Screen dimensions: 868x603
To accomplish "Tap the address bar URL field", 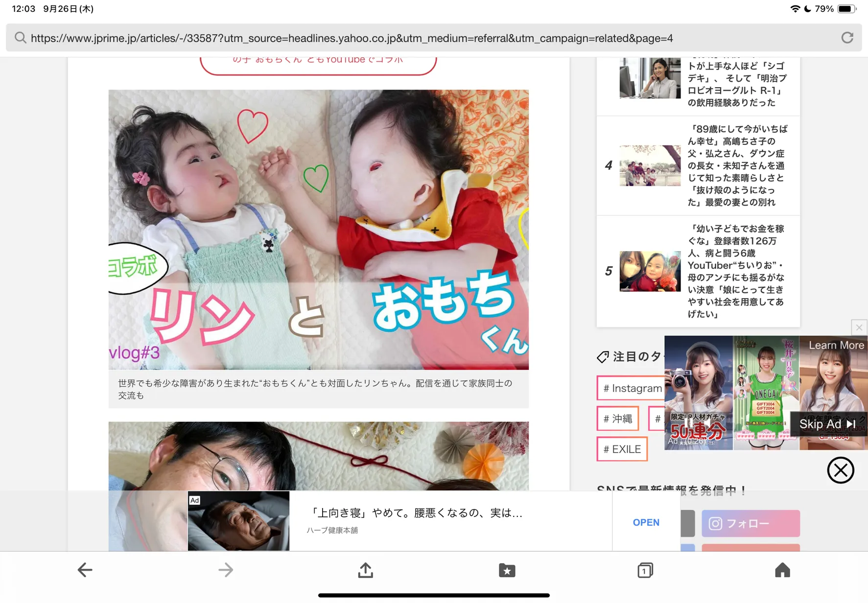I will (434, 38).
